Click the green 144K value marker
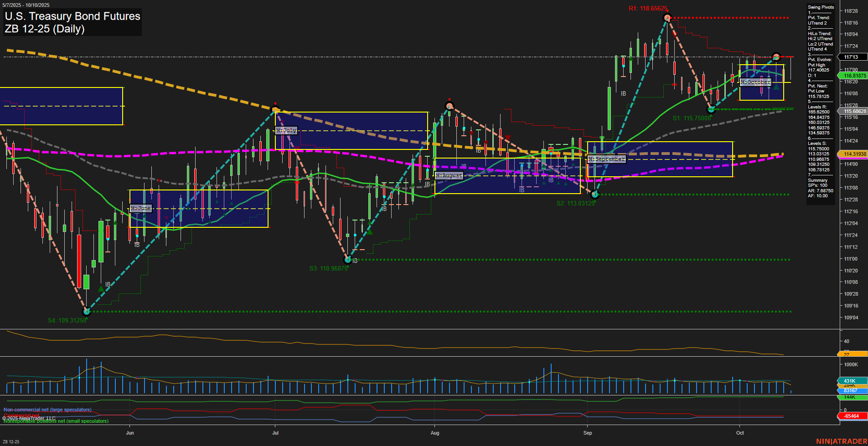Viewport: 868px width, 446px height. [x=851, y=397]
